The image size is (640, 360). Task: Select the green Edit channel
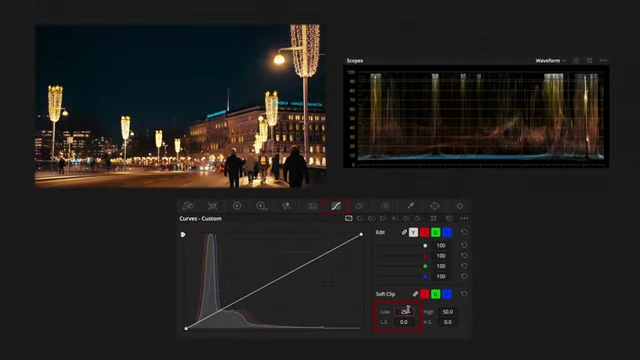(436, 232)
